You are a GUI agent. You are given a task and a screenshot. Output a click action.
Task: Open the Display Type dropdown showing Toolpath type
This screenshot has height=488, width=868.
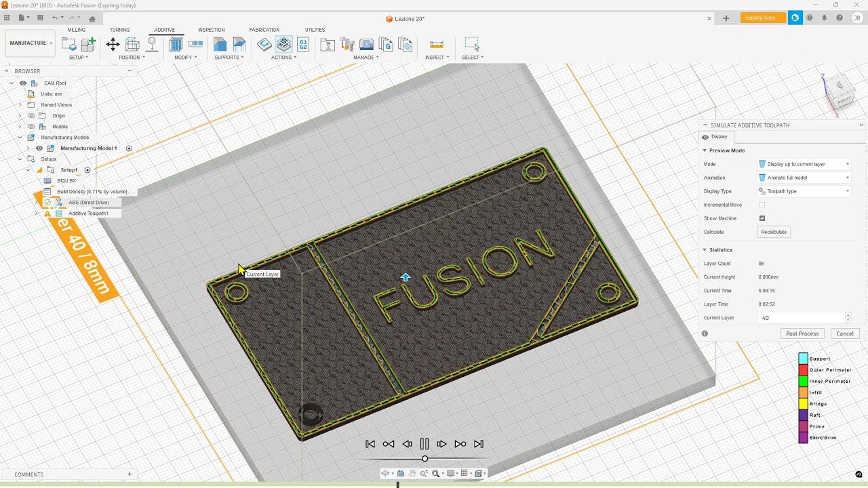[x=804, y=191]
